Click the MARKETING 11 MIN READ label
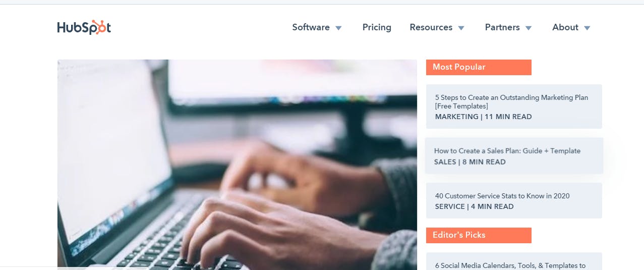The width and height of the screenshot is (644, 270). tap(483, 117)
